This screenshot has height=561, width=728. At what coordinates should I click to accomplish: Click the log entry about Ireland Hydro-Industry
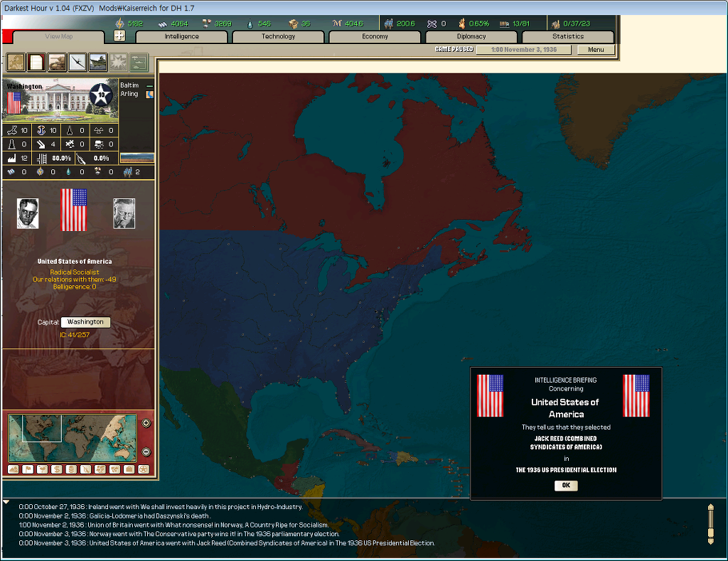click(161, 507)
